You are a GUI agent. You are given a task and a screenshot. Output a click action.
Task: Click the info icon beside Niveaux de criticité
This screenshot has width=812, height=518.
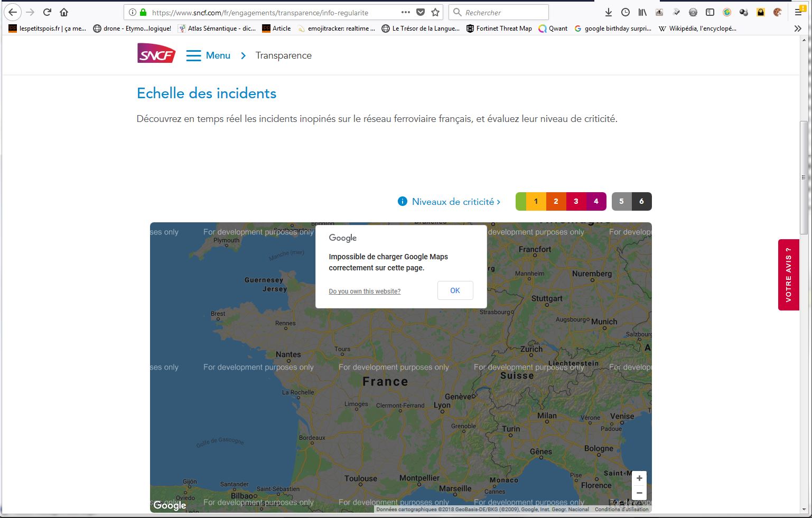(403, 201)
